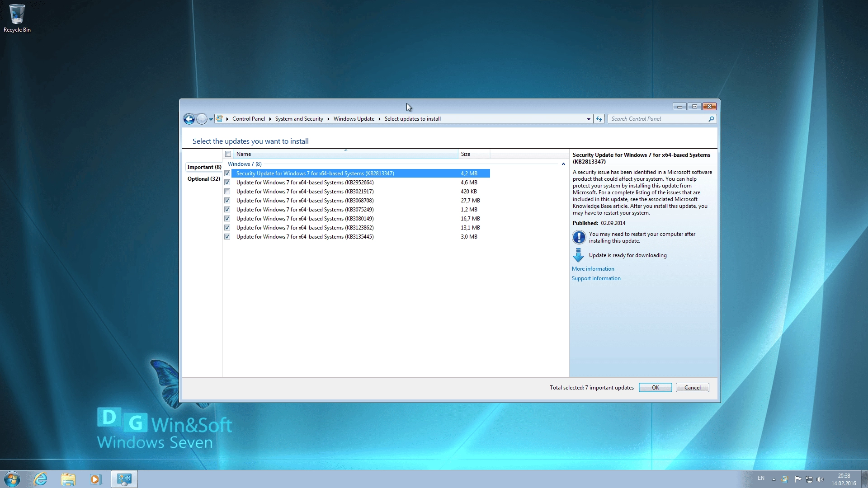Uncheck update KB3068708

[227, 201]
